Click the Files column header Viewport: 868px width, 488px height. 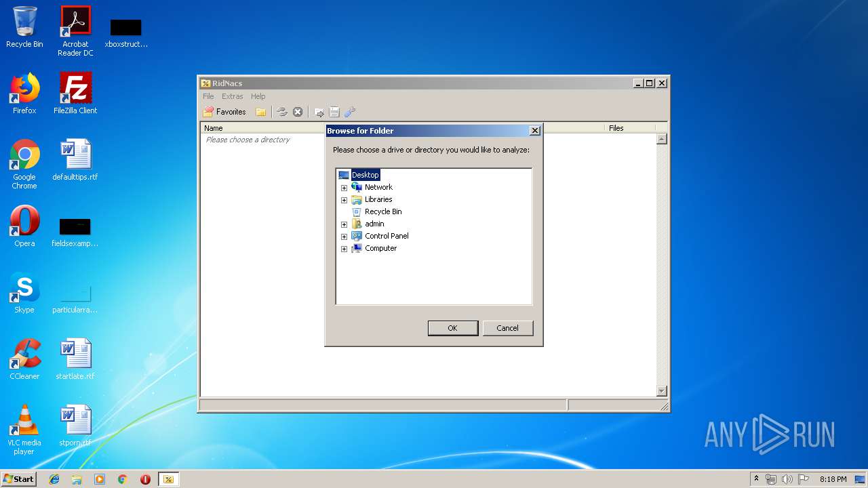[x=629, y=128]
